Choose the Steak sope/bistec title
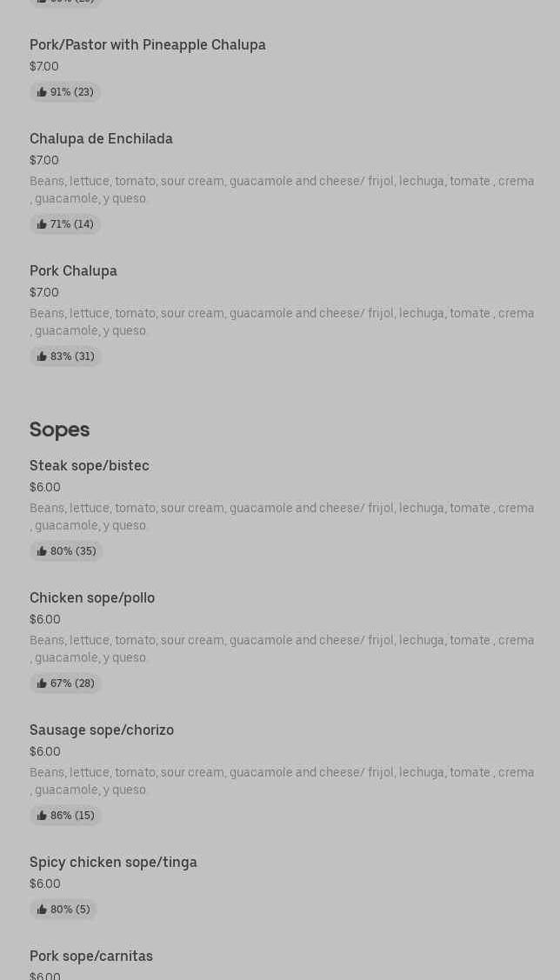The width and height of the screenshot is (560, 980). (90, 466)
